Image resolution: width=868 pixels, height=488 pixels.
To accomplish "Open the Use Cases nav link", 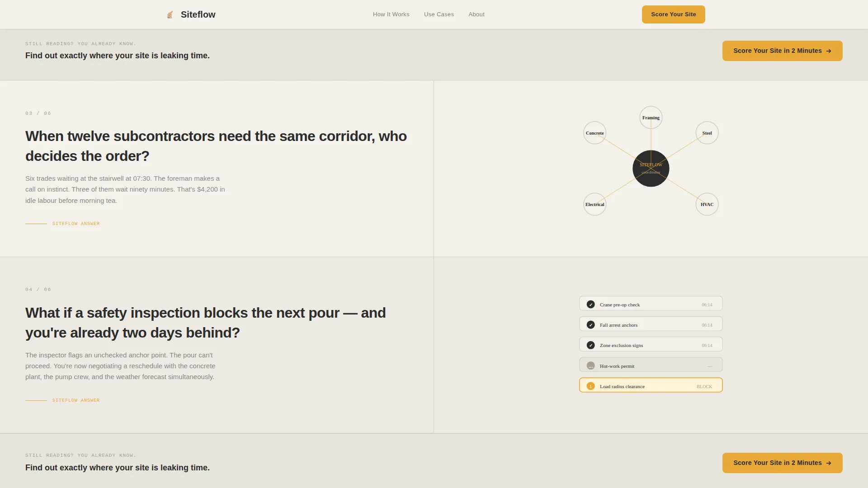I will [x=439, y=14].
